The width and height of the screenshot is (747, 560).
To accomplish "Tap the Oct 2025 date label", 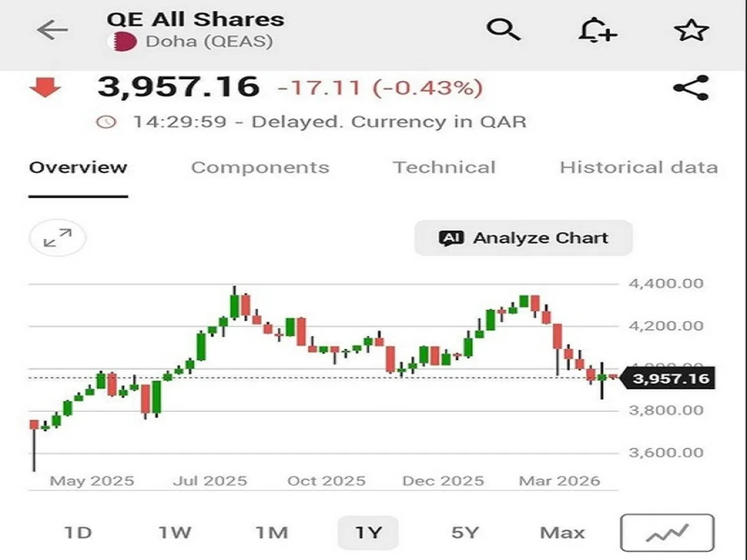I will (x=326, y=481).
